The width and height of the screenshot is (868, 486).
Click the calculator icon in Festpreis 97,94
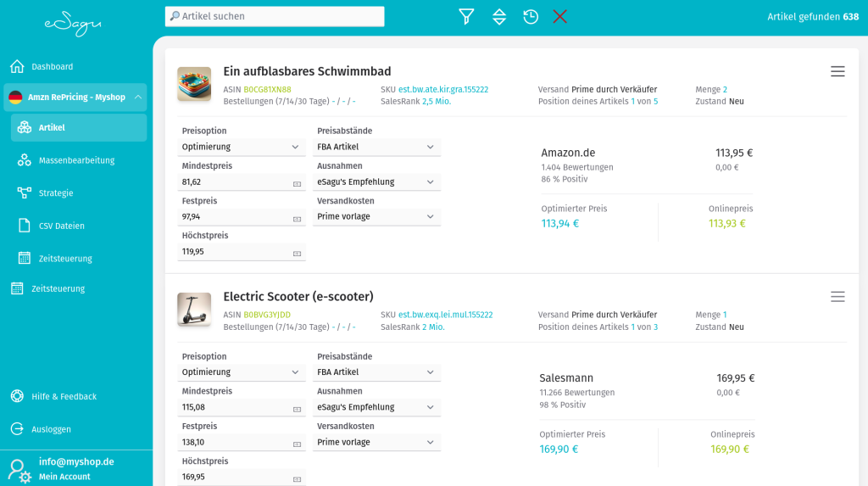tap(298, 219)
